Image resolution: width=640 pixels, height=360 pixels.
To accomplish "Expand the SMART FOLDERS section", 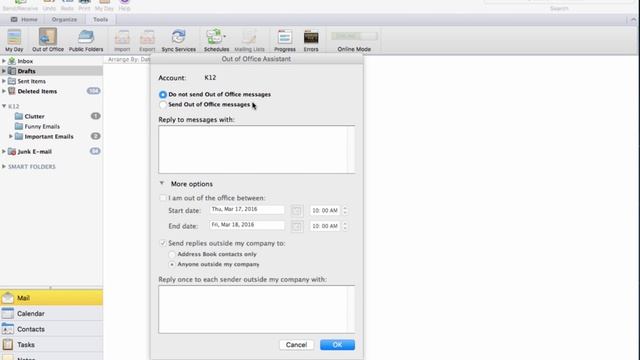I will tap(4, 167).
